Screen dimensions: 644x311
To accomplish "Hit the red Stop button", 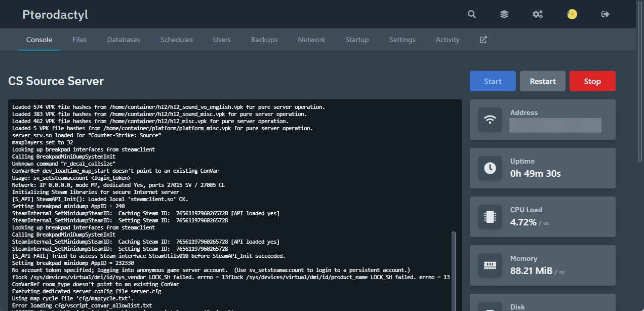I will coord(592,81).
